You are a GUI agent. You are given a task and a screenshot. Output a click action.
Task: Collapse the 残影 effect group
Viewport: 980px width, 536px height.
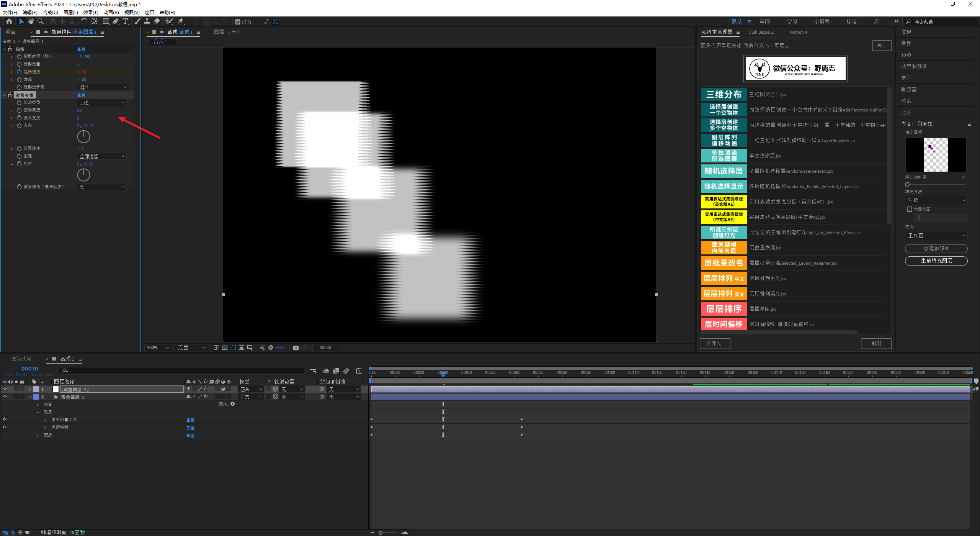point(5,49)
